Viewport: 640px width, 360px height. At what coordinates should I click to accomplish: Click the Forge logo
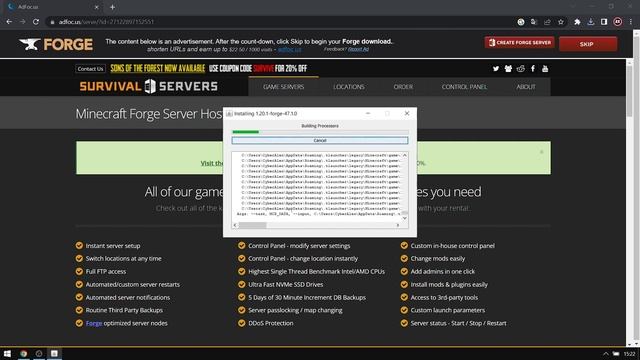tap(56, 44)
